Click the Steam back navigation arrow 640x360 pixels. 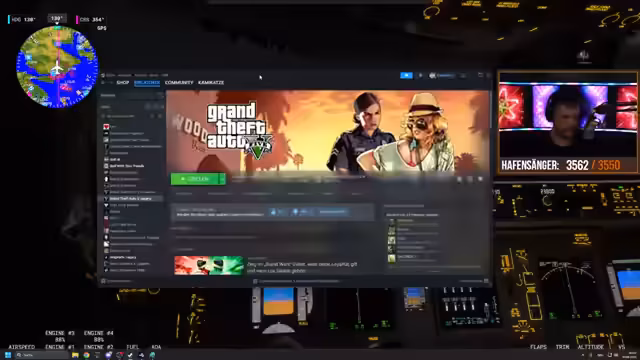pos(104,82)
